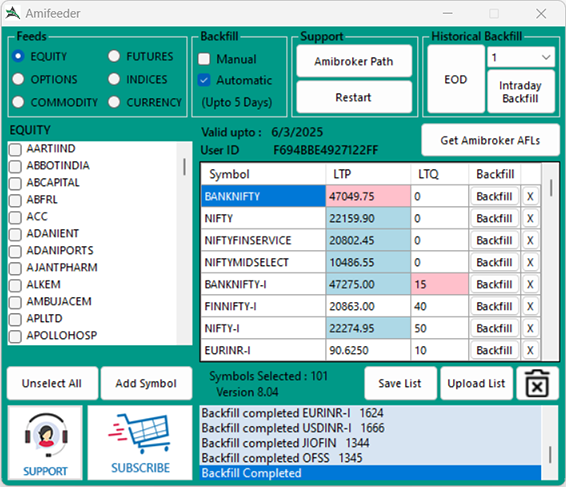Click the Unselect All button
This screenshot has height=487, width=566.
point(52,383)
